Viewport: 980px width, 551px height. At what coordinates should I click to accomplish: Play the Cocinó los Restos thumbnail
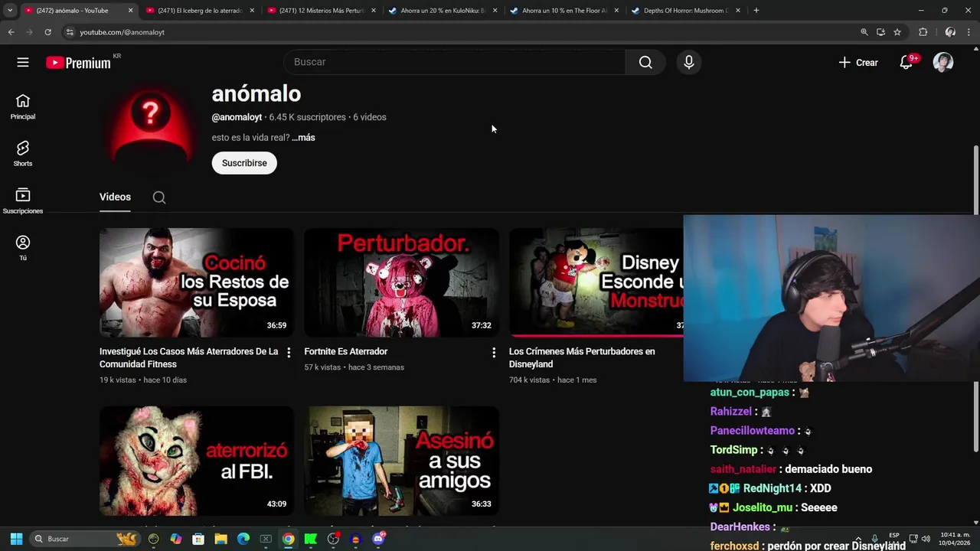[197, 282]
